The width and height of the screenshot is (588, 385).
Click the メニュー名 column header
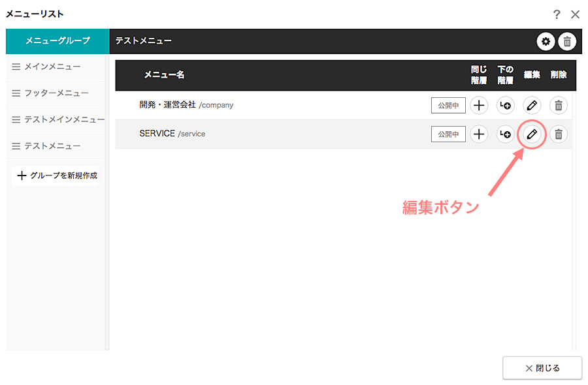coord(164,75)
